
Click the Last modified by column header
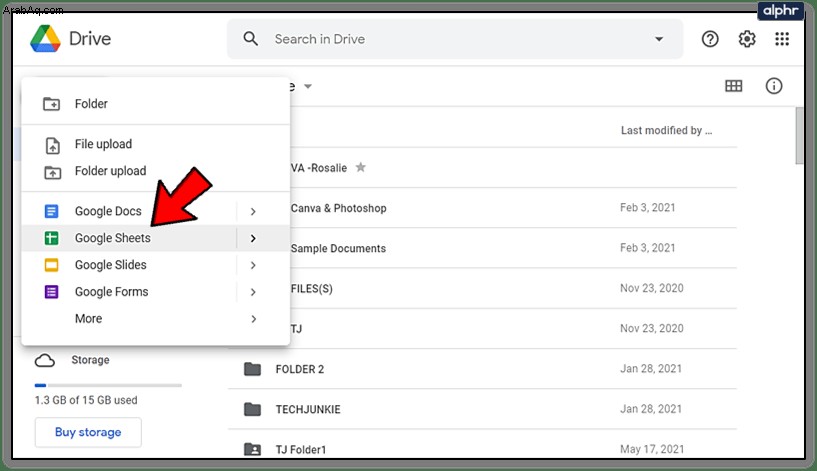(x=666, y=130)
